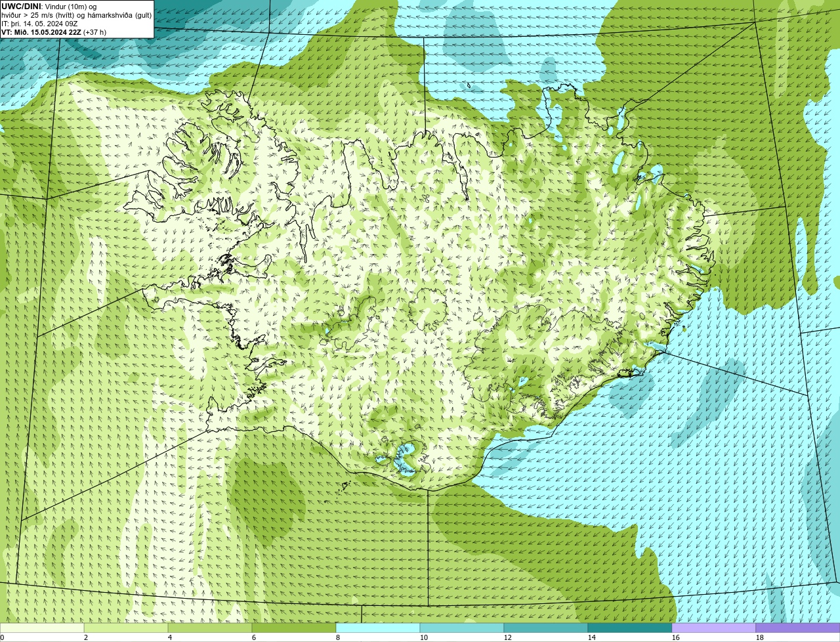Screen dimensions: 840x642
Task: Click the "VT: Mið. 15.05.2024 22Z (+37 h)" line
Action: point(54,32)
